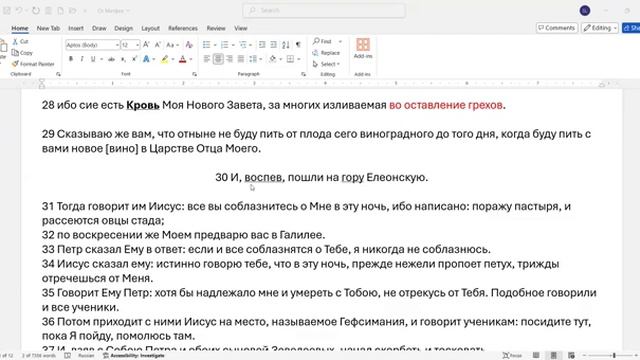Align text to the right
The image size is (640, 360).
coord(229,59)
